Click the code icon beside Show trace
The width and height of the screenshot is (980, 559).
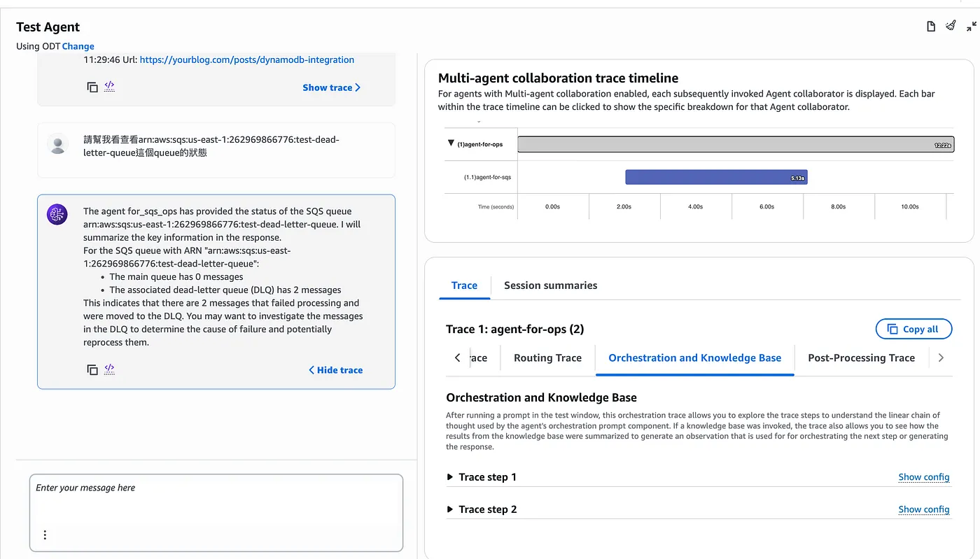pyautogui.click(x=110, y=87)
